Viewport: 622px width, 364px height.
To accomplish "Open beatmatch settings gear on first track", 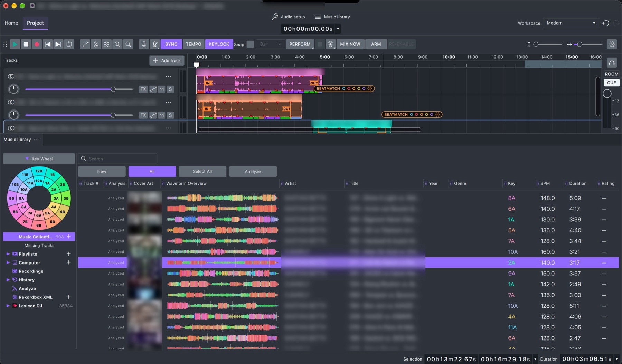I will [x=370, y=89].
